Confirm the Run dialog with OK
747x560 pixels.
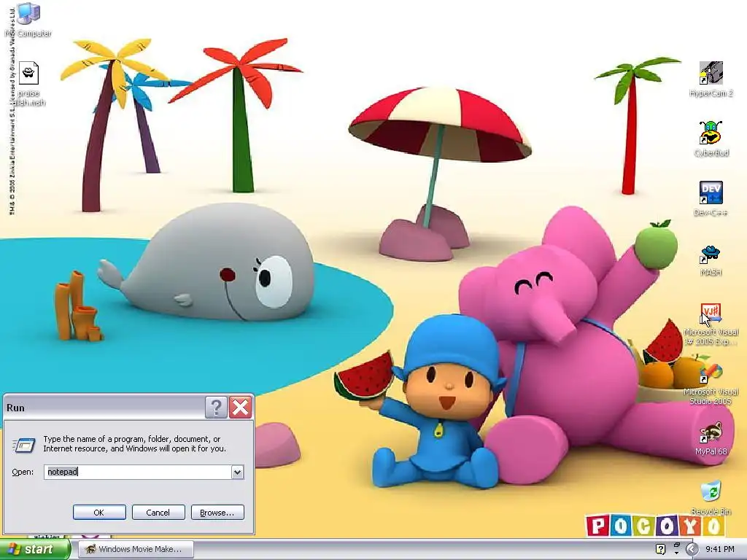(x=99, y=513)
